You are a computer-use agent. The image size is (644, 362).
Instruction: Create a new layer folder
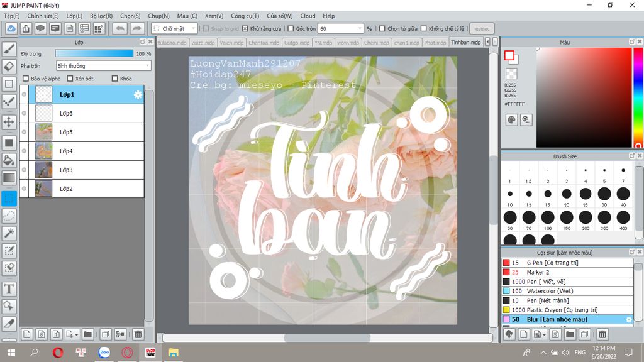(87, 334)
